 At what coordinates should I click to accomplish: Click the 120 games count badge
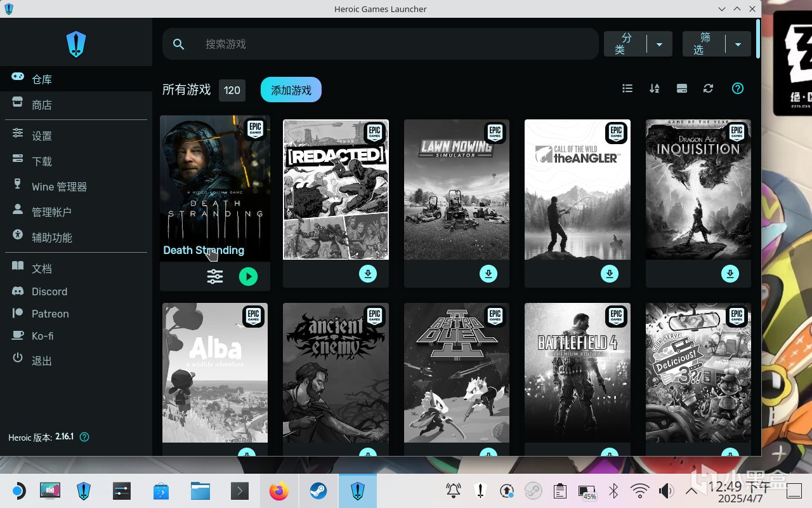232,90
